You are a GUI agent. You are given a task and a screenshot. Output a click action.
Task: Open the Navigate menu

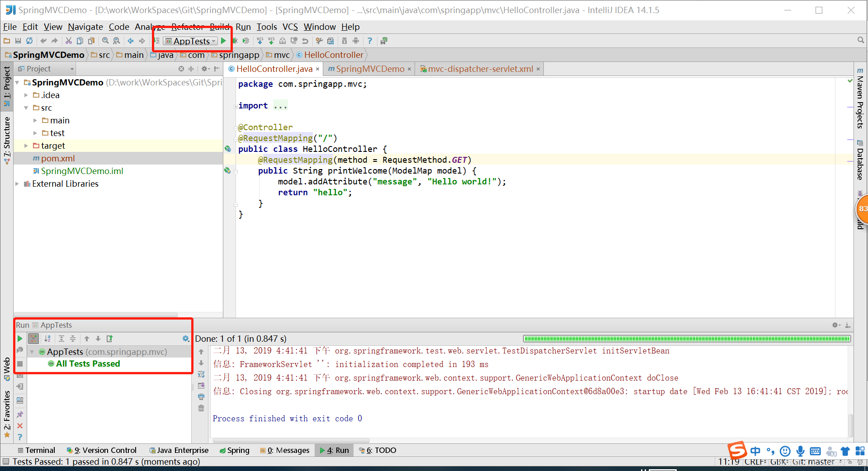point(85,27)
